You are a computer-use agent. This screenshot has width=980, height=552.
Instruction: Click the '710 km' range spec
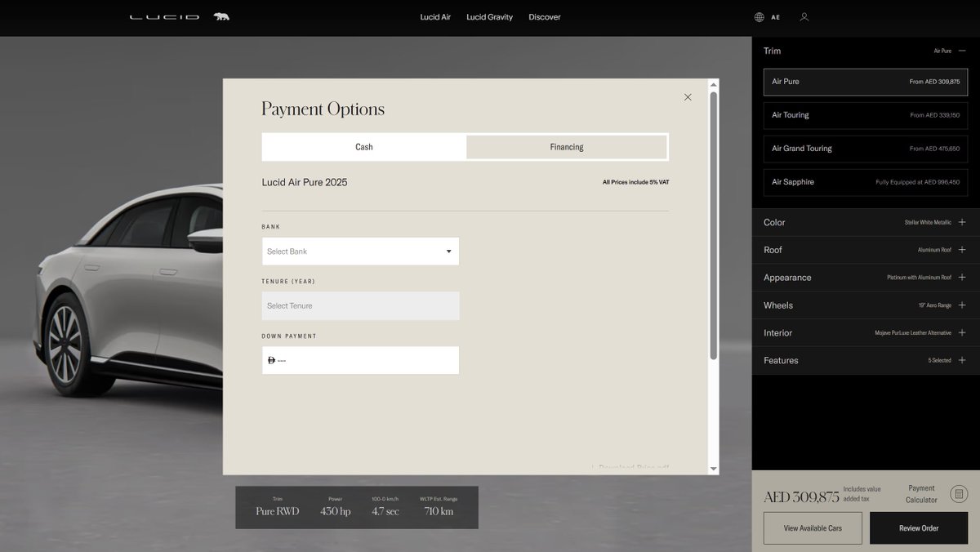click(439, 511)
